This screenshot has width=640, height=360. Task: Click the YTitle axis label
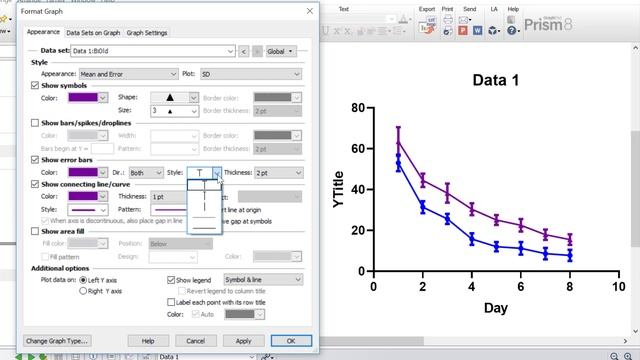[x=338, y=189]
